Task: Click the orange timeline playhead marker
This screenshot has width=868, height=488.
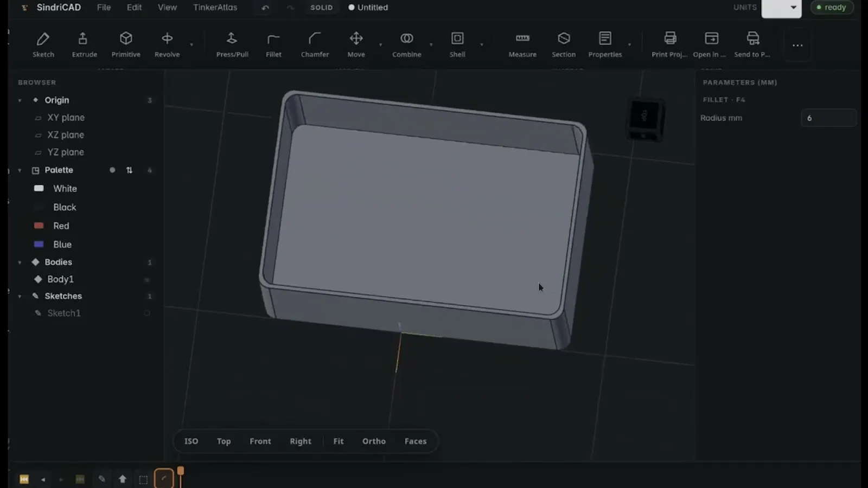Action: pyautogui.click(x=181, y=471)
